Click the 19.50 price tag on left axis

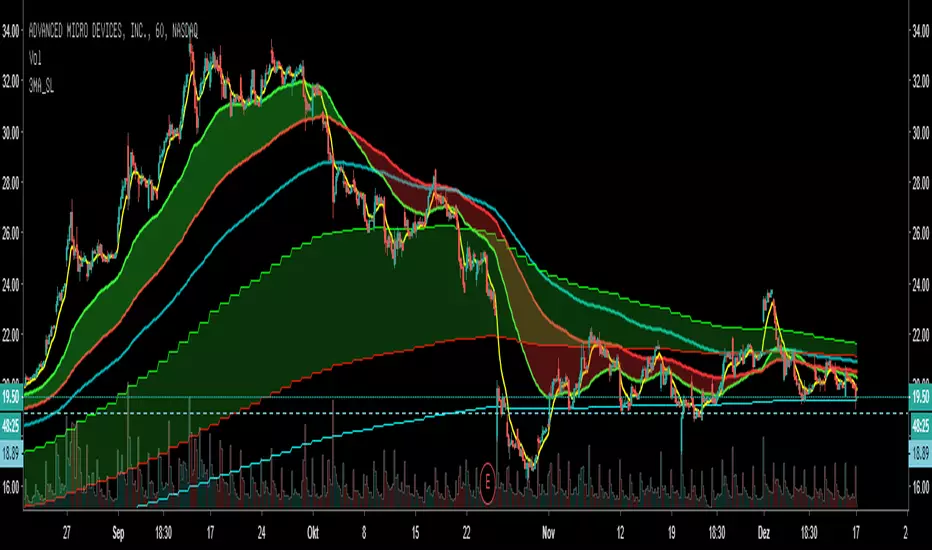click(x=11, y=398)
